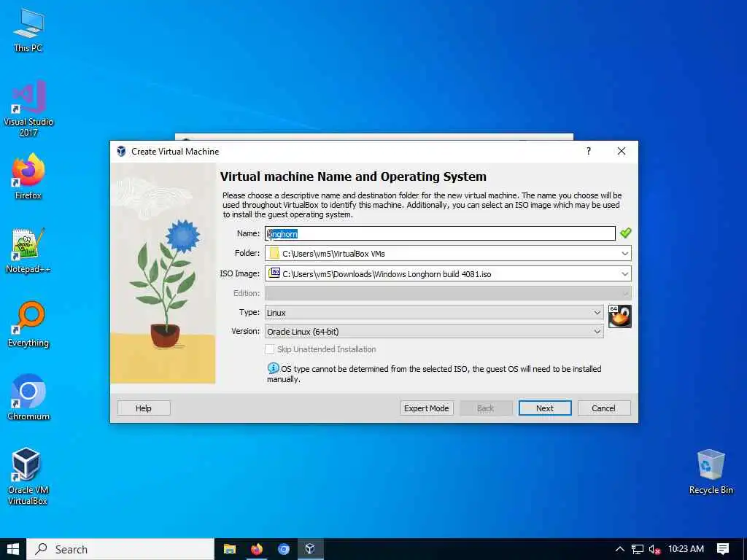Viewport: 747px width, 560px height.
Task: Open Chromium from the taskbar
Action: coord(284,549)
